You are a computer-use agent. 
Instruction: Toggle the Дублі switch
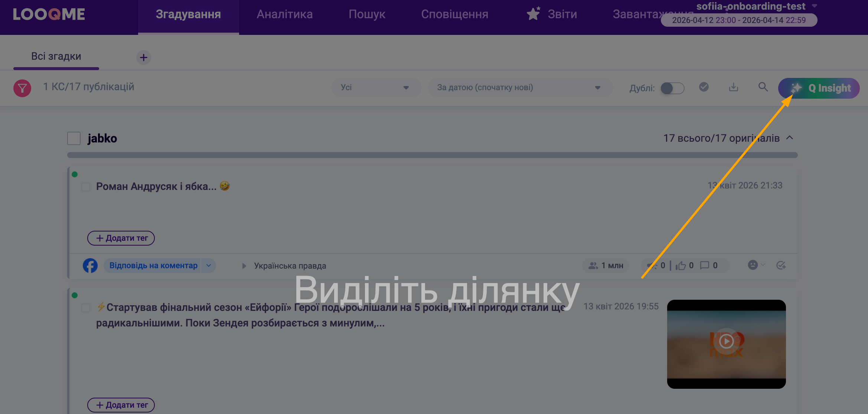(672, 88)
